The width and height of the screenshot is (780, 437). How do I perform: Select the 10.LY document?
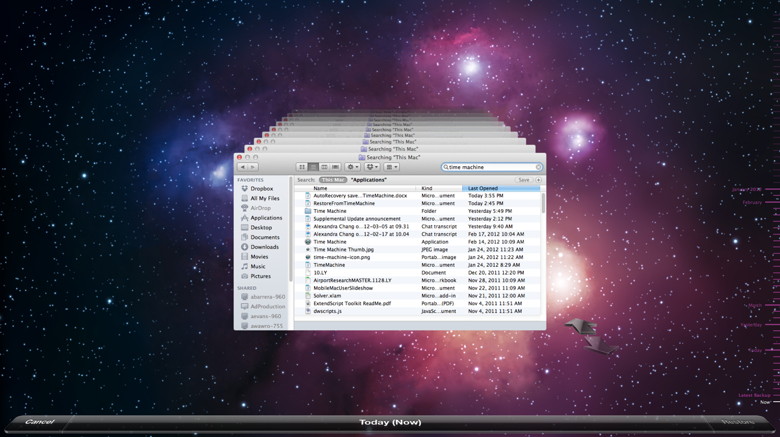[417, 273]
